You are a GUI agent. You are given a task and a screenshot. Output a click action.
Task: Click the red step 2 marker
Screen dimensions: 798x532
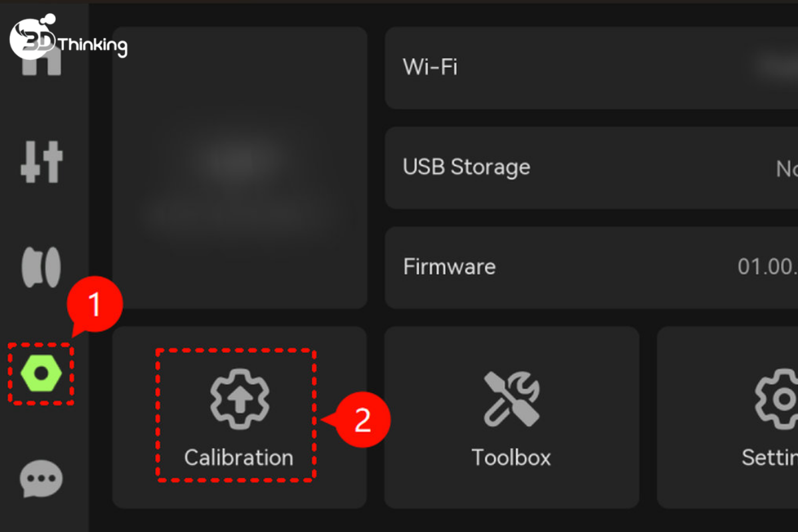(362, 420)
